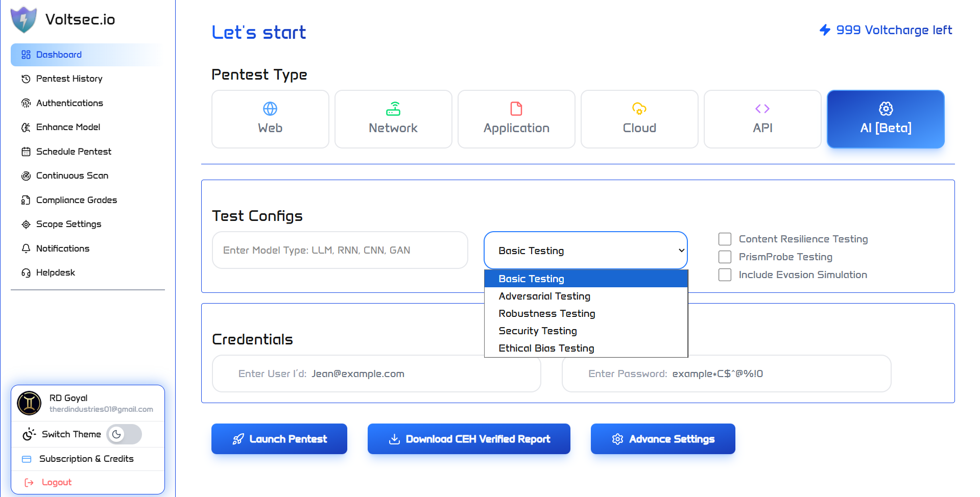
Task: Click the Voltsec.io shield logo
Action: click(23, 19)
